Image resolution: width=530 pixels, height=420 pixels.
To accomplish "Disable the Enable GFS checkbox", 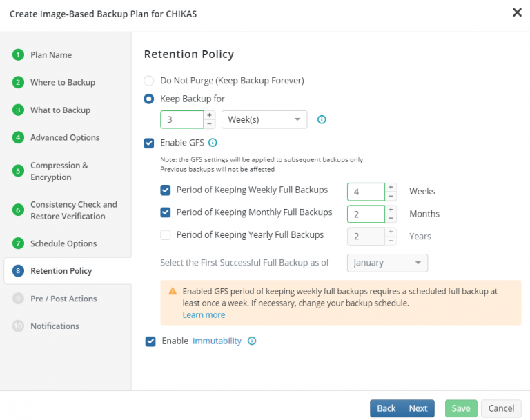I will (148, 143).
